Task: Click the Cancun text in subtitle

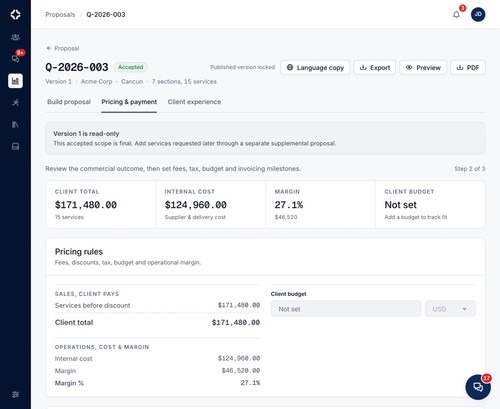Action: tap(132, 82)
